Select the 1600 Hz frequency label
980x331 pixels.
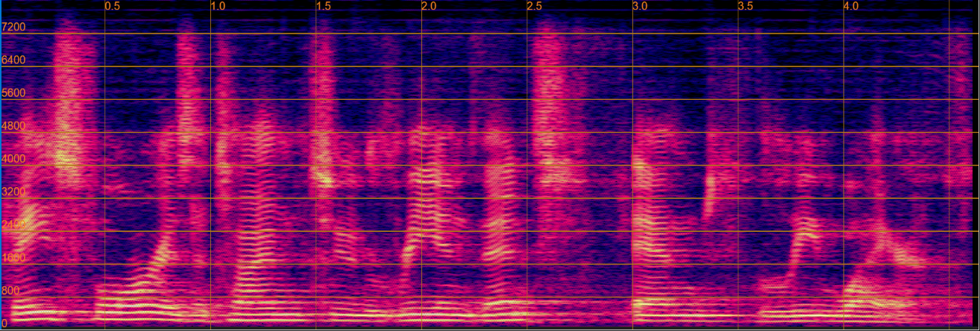point(13,258)
